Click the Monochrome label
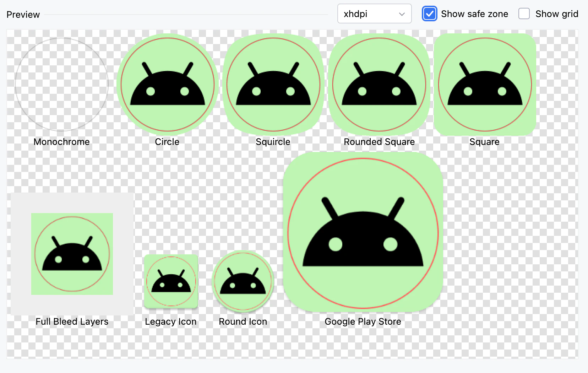This screenshot has width=588, height=373. (x=62, y=142)
